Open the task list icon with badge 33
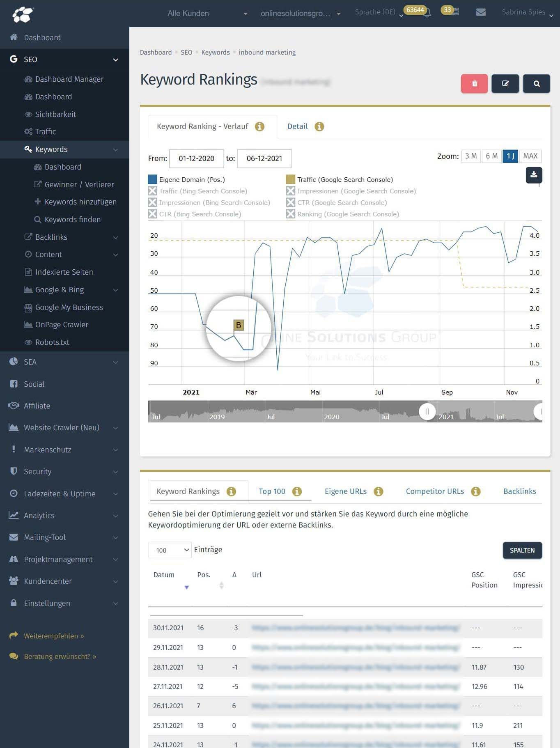The image size is (560, 748). click(455, 12)
